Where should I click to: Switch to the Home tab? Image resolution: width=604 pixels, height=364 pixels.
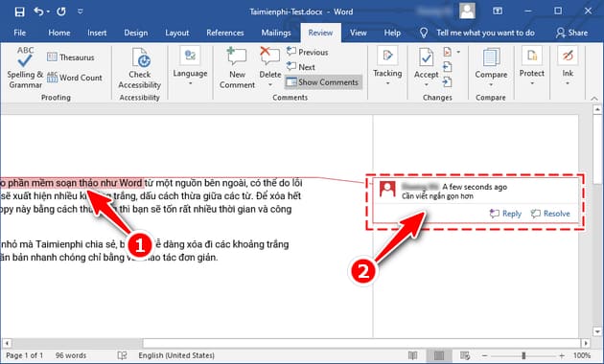[x=58, y=33]
